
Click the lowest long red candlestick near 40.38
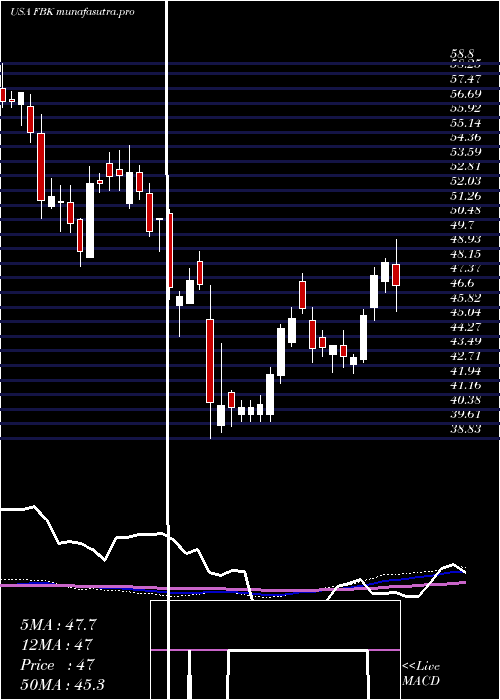pyautogui.click(x=210, y=361)
